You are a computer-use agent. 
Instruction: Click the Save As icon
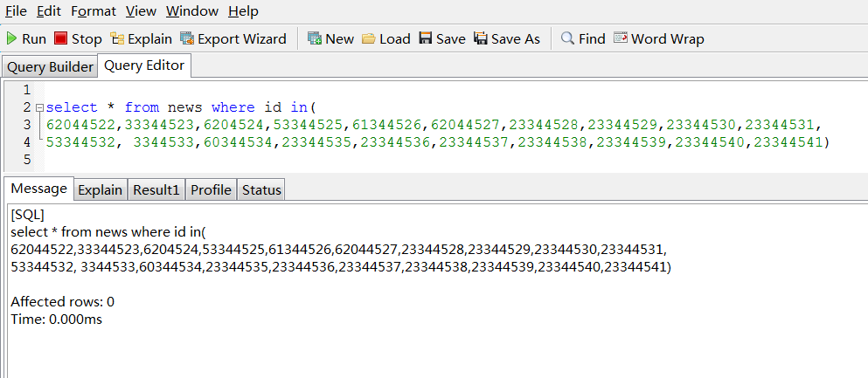[481, 38]
